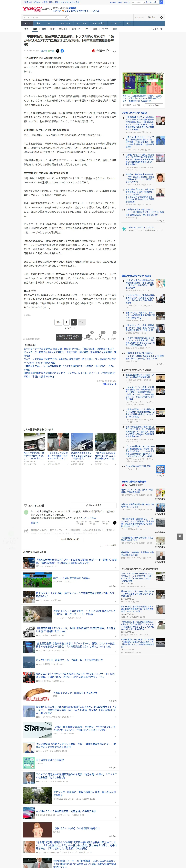Click the green smiley commenter avatar
The height and width of the screenshot is (868, 186).
pyautogui.click(x=26, y=512)
